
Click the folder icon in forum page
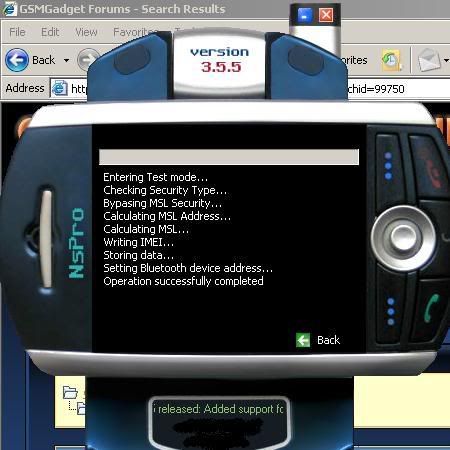(x=70, y=392)
